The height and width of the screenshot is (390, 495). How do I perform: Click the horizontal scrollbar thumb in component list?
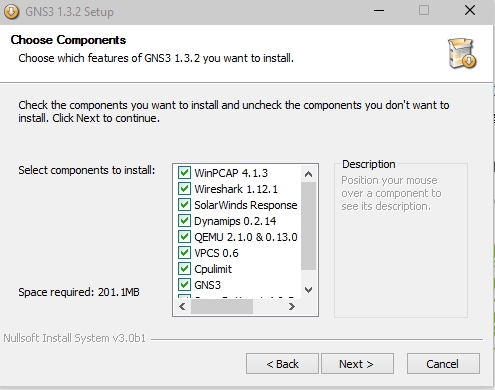click(222, 306)
